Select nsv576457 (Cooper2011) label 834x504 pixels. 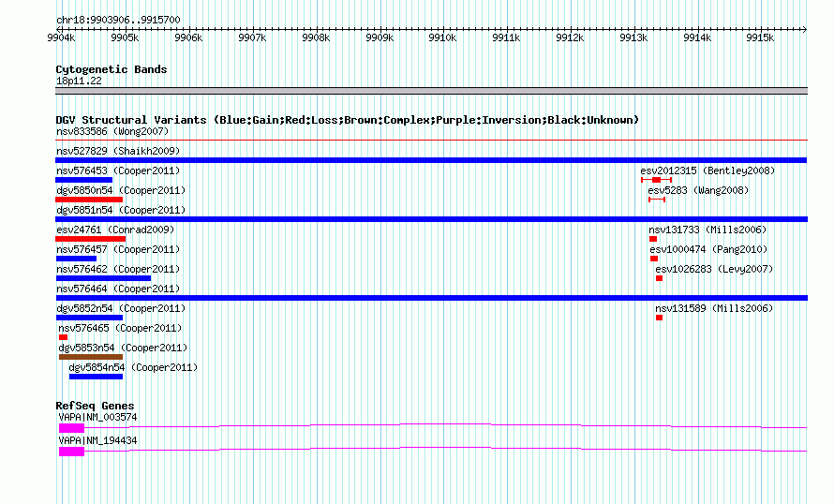[x=118, y=249]
